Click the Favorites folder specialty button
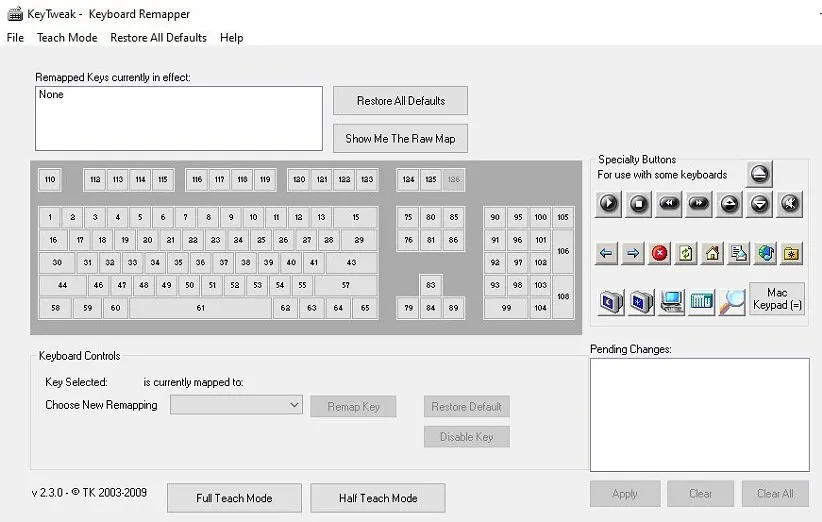The width and height of the screenshot is (822, 522). pyautogui.click(x=792, y=254)
